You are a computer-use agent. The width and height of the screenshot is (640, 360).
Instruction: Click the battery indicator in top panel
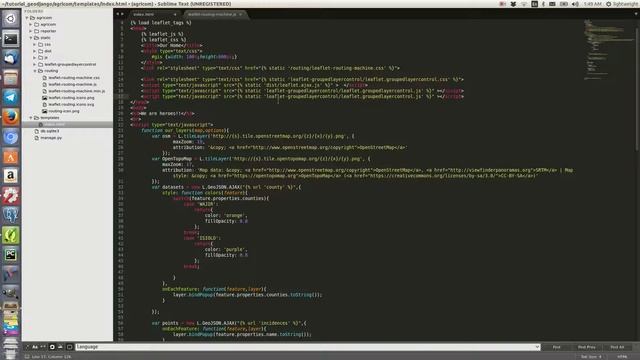click(x=564, y=4)
